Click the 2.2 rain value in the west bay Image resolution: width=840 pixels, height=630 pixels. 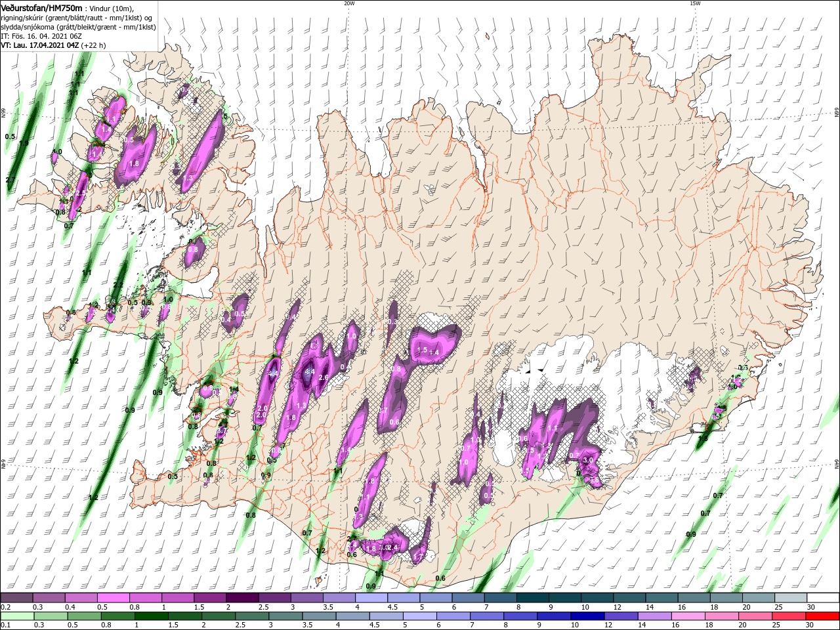pyautogui.click(x=118, y=284)
